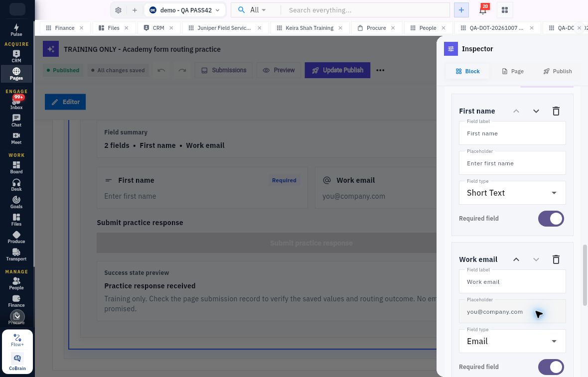588x377 pixels.
Task: Open Meet in sidebar
Action: [x=16, y=138]
